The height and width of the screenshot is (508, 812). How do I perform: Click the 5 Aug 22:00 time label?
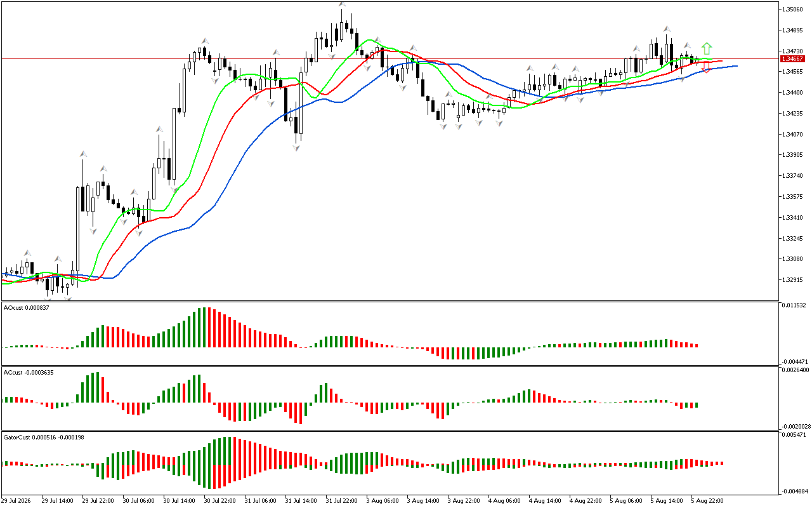[x=707, y=501]
